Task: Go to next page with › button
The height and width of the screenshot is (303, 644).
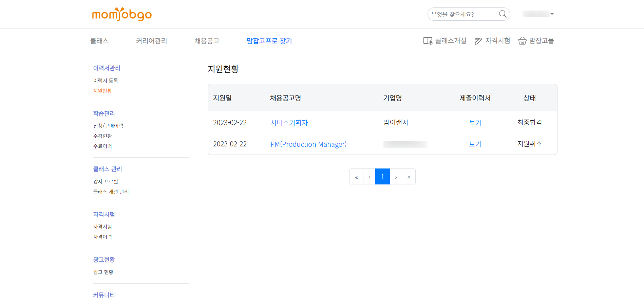Action: point(396,177)
